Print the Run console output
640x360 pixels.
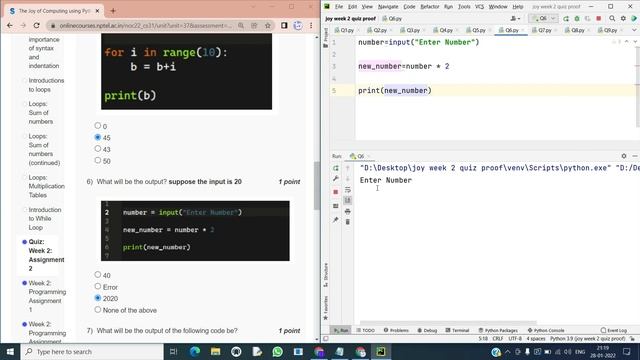348,211
